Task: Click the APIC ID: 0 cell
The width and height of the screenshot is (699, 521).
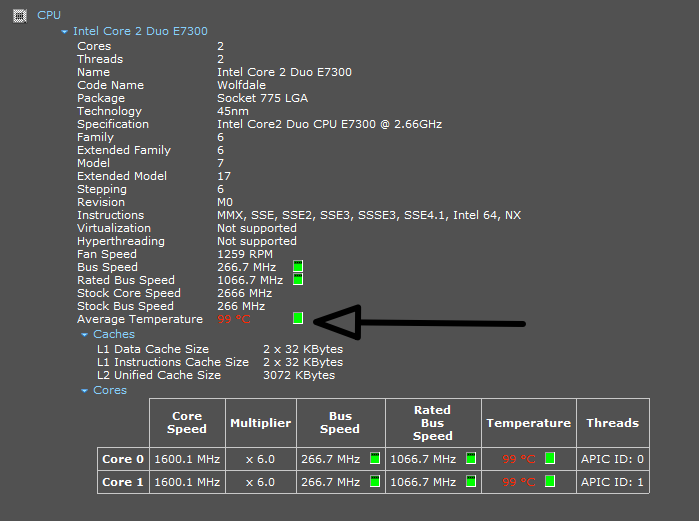Action: [613, 459]
